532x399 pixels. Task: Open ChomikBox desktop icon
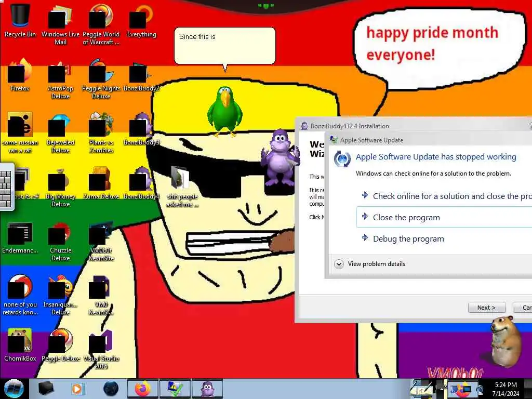[20, 345]
